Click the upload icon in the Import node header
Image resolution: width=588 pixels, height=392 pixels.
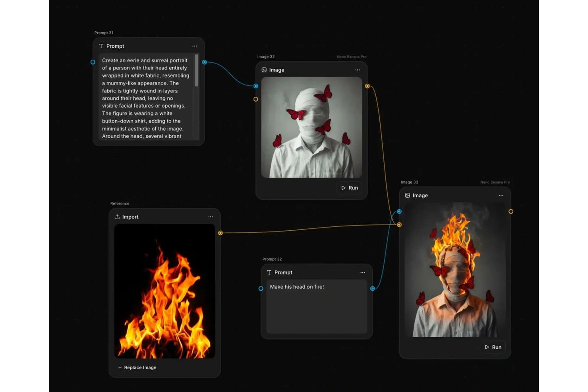pos(117,217)
